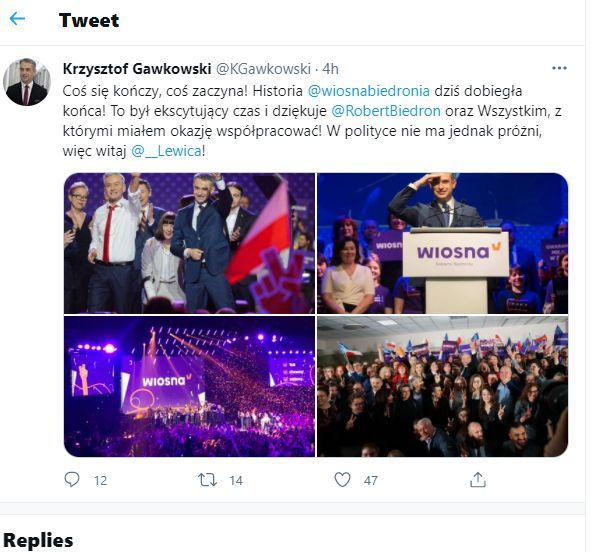Open the Wiosna podium speech photo
Screen dimensions: 600x552
click(x=442, y=243)
